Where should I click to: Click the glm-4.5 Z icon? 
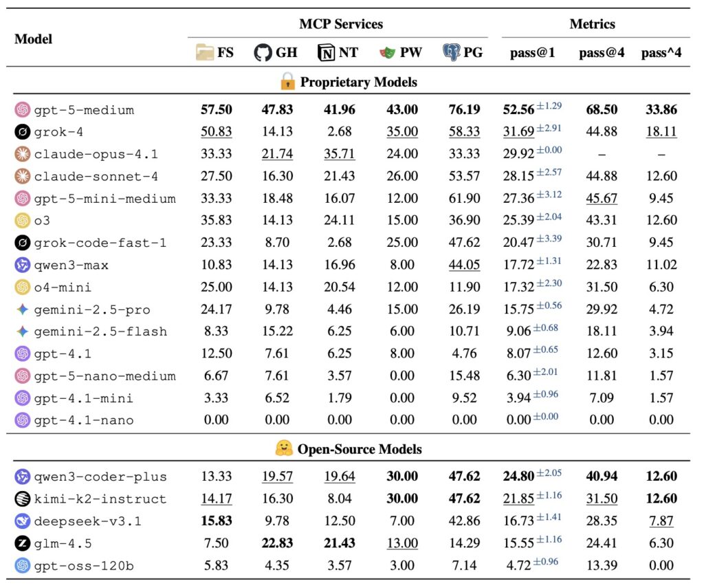coord(23,543)
